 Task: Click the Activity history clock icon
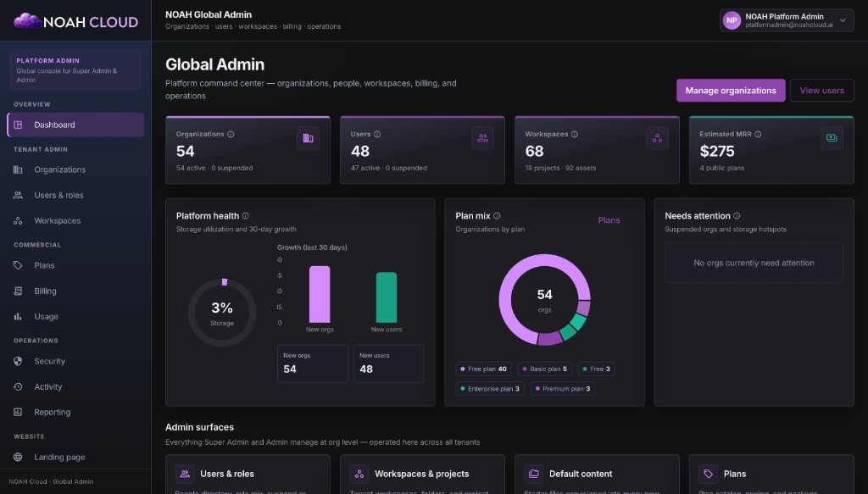(x=18, y=386)
